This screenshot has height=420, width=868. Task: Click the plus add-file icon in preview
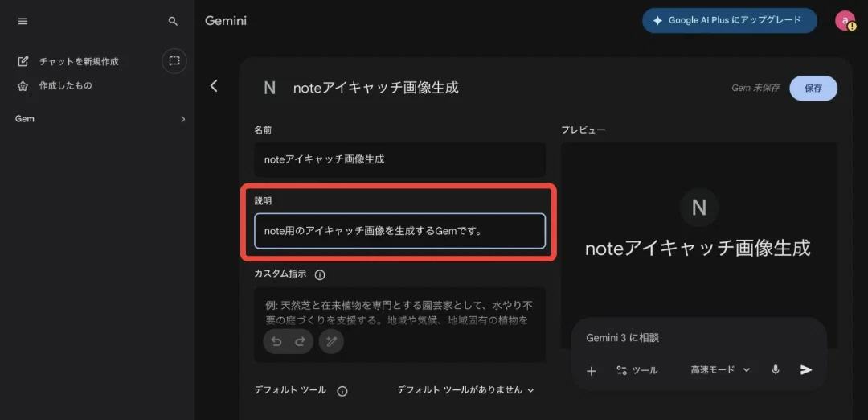pos(592,371)
